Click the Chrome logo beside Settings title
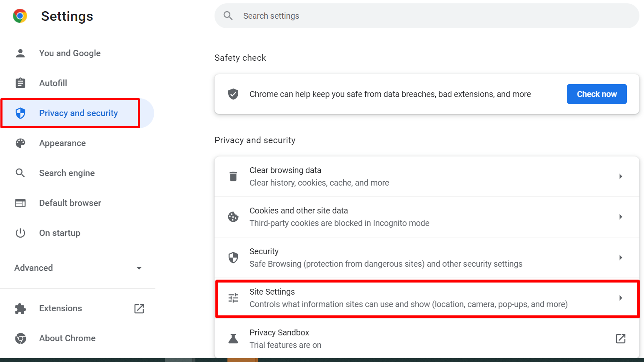Image resolution: width=644 pixels, height=362 pixels. [x=20, y=16]
